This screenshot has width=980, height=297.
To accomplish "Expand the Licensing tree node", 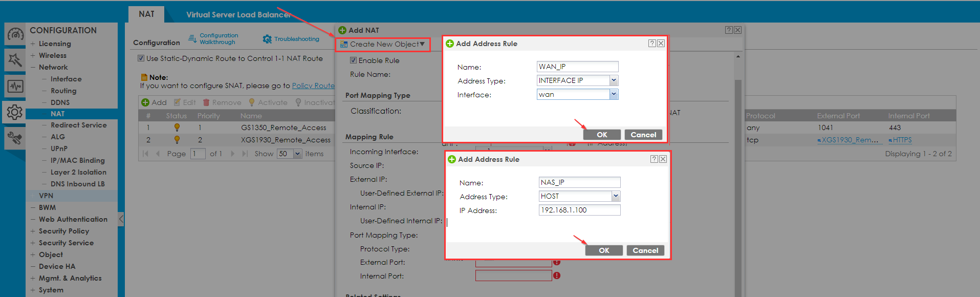I will point(33,44).
